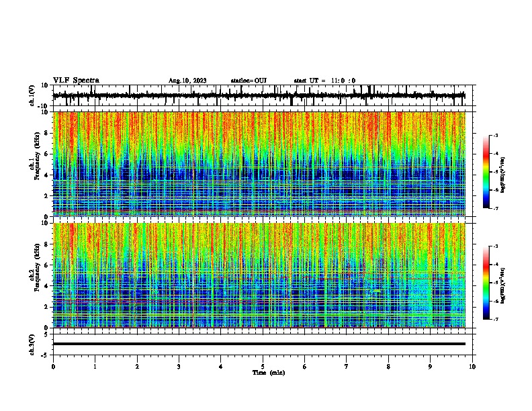This screenshot has height=411, width=532.
Task: Click the '-7' label on ch.1 colorbar
Action: [495, 208]
